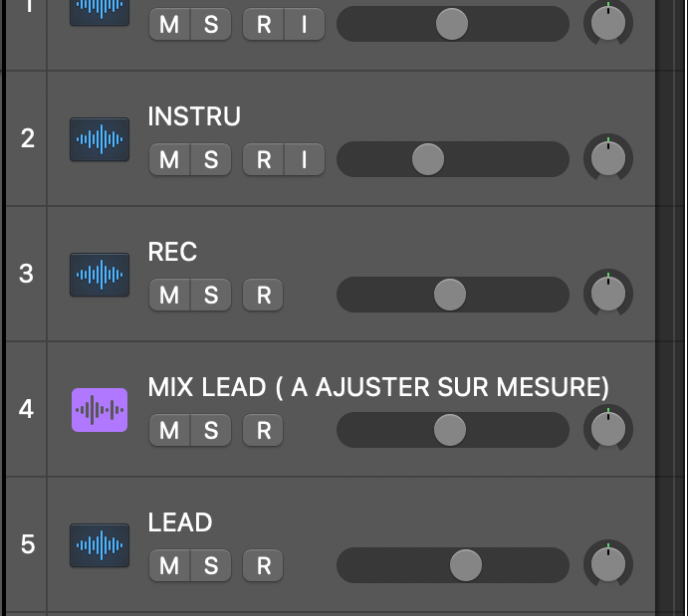Click the pan knob on INSTRU track
Screen dimensions: 688x616
point(607,158)
